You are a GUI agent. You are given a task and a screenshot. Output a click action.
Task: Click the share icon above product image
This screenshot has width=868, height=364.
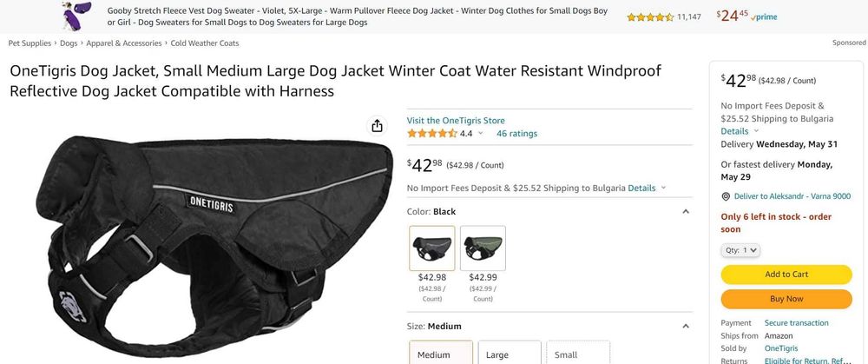(377, 126)
